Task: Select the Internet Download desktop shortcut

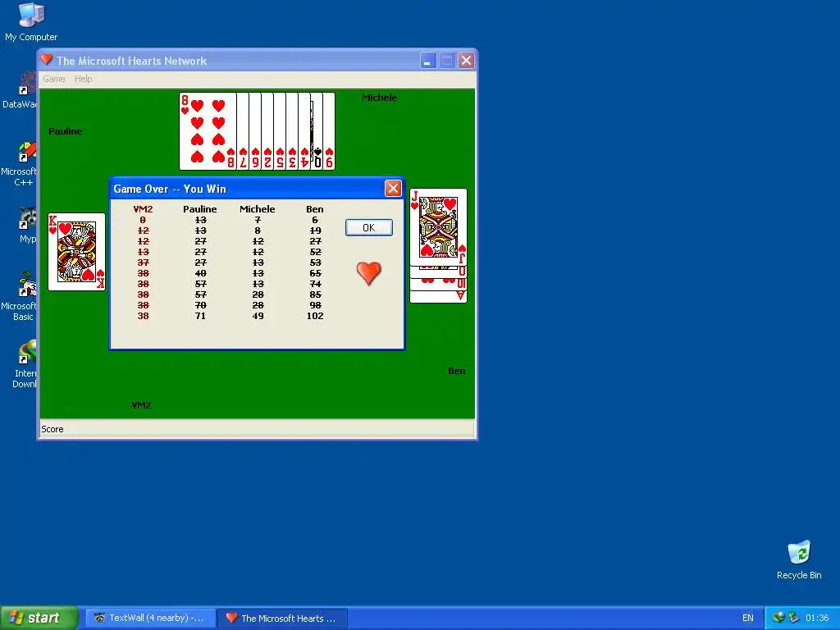Action: click(25, 364)
